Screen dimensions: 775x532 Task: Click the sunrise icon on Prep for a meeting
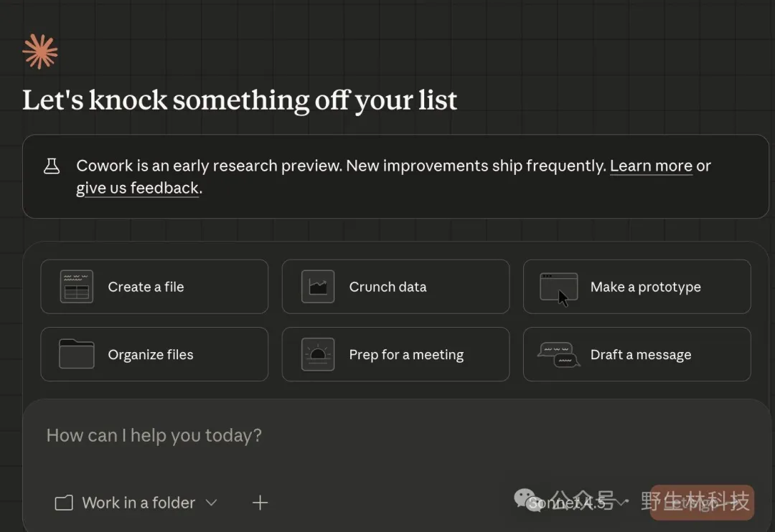[317, 354]
